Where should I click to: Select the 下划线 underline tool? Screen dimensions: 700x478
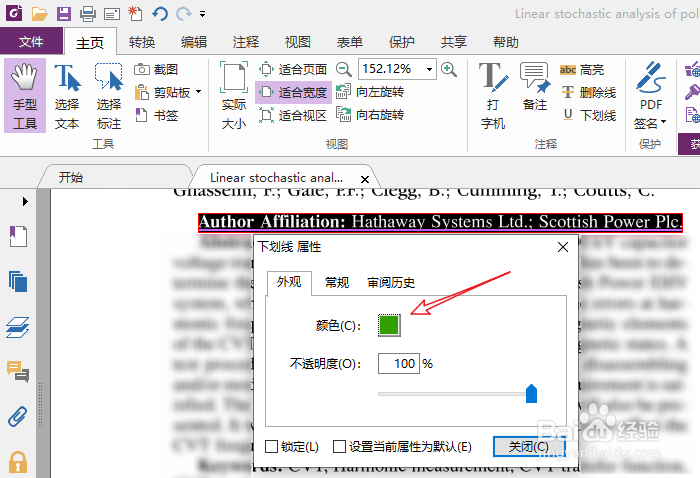[588, 116]
